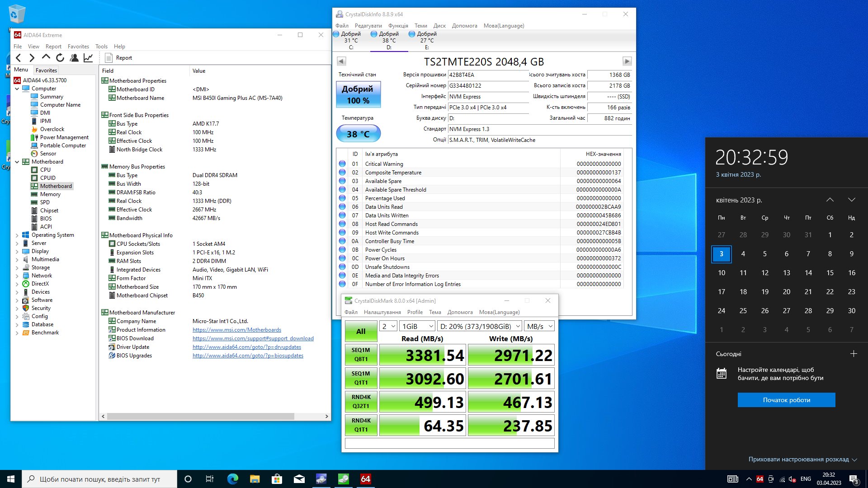868x488 pixels.
Task: Click the Windows taskbar search box
Action: [99, 479]
